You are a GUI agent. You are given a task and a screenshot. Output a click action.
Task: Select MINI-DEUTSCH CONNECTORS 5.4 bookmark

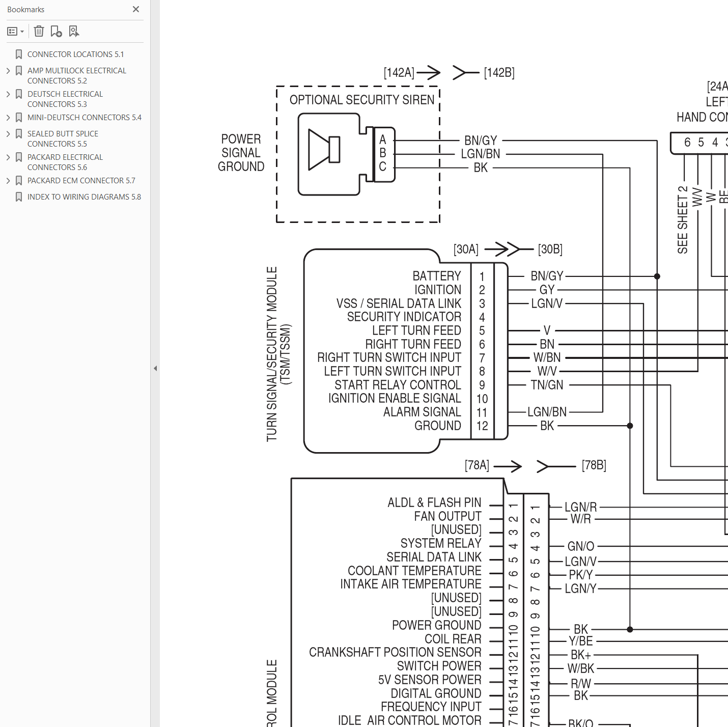pos(84,117)
